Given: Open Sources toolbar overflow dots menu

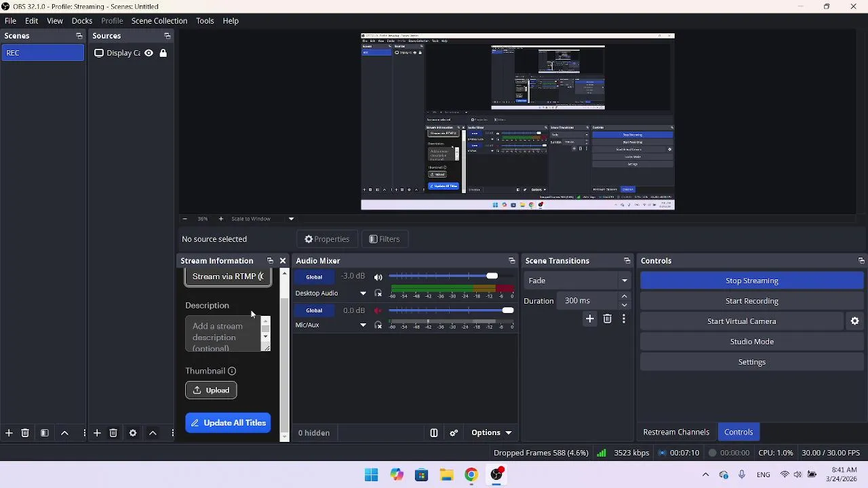Looking at the screenshot, I should (172, 433).
